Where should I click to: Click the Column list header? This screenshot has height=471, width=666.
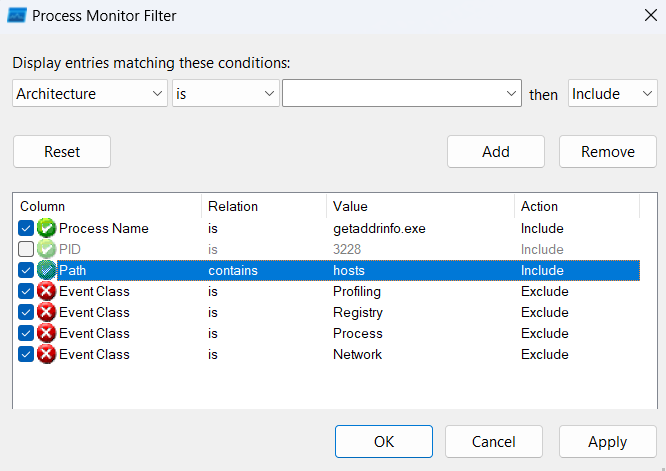pyautogui.click(x=107, y=206)
